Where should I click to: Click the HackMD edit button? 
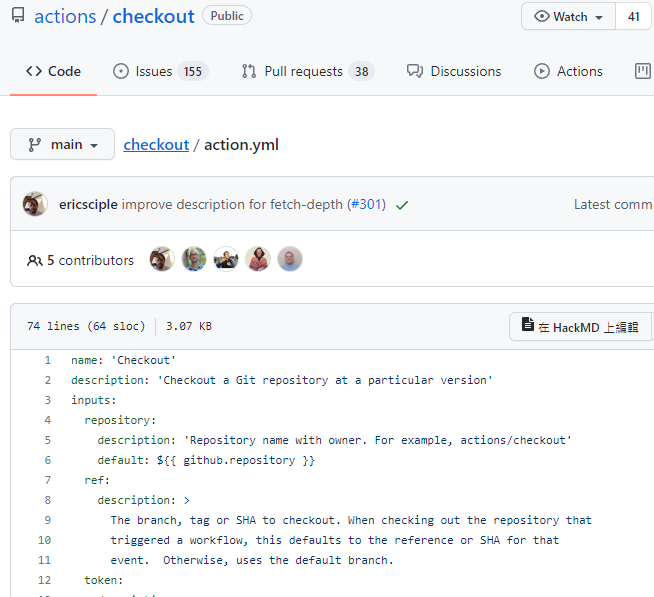pyautogui.click(x=580, y=327)
